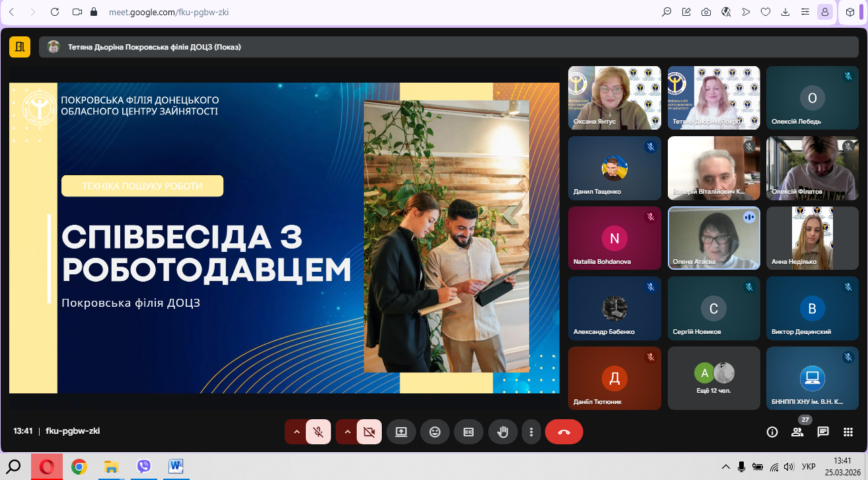Open meeting details info icon

(x=772, y=432)
